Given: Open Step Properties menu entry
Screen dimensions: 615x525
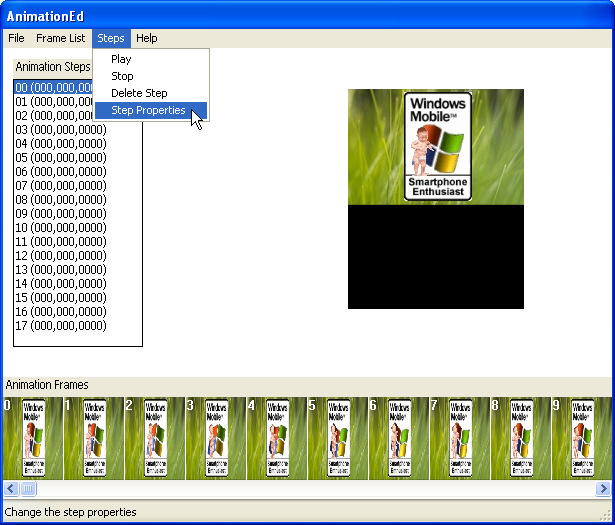Looking at the screenshot, I should click(151, 110).
